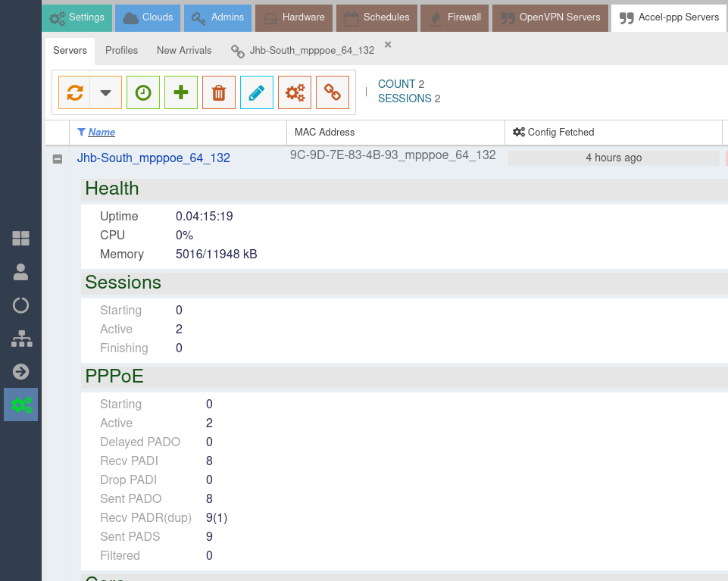Screen dimensions: 728x581
Task: Click the green clock schedule icon
Action: pos(143,92)
